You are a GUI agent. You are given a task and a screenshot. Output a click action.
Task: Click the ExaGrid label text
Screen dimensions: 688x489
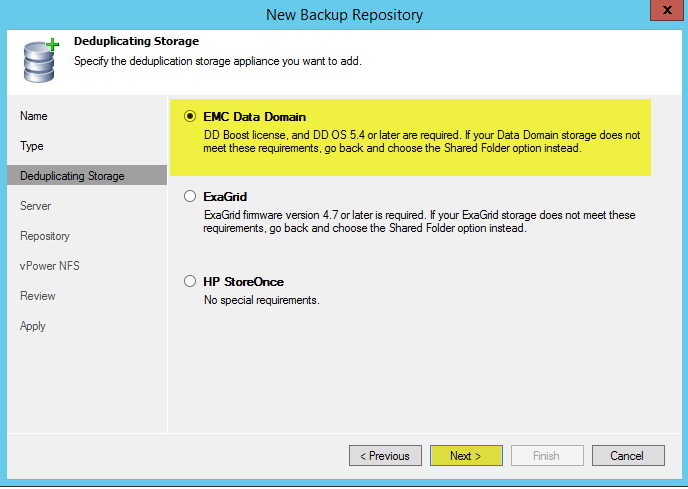click(225, 197)
